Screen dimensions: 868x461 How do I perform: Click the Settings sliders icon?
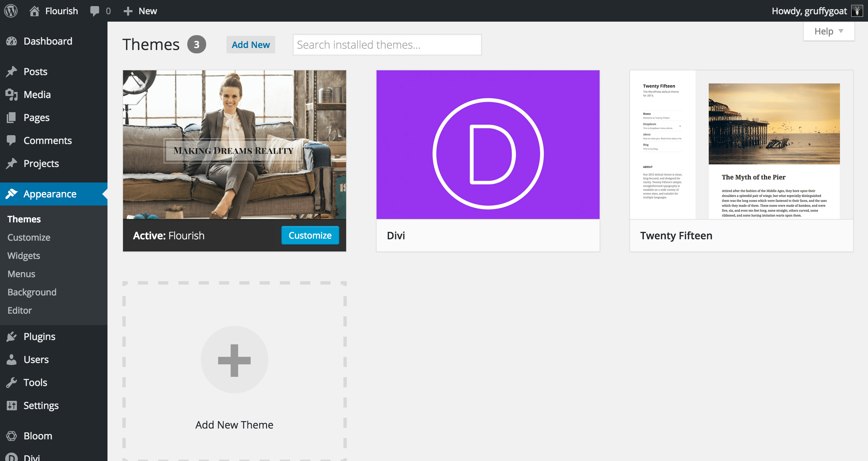(x=11, y=406)
